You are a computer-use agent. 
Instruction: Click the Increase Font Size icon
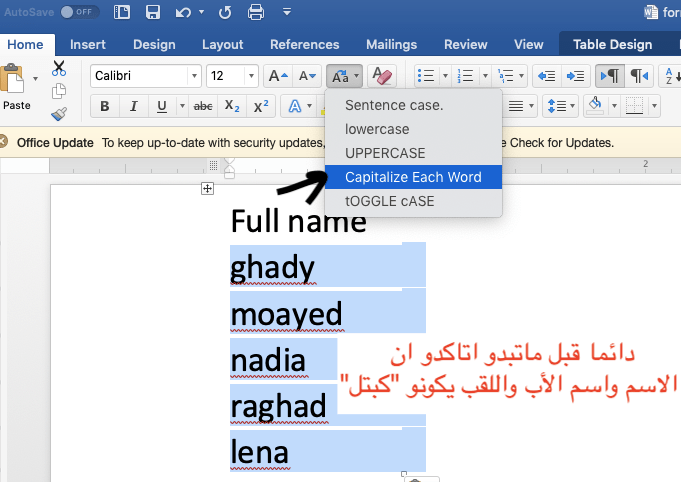277,76
